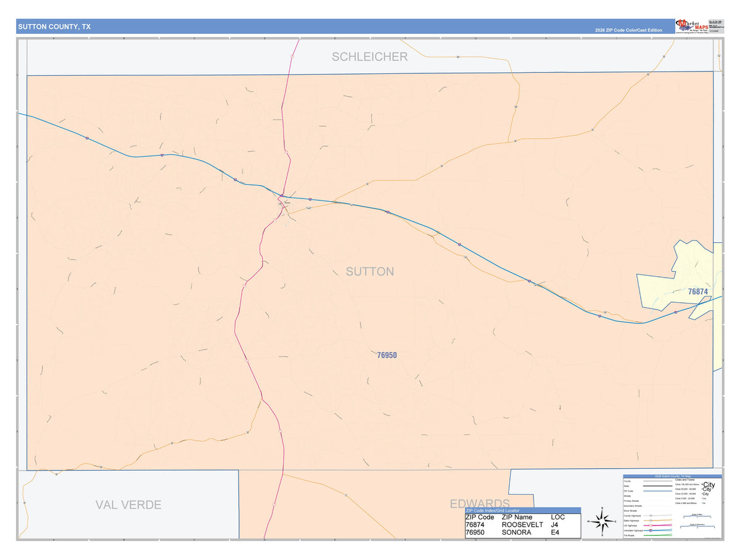Click the EDWARDS county label
The width and height of the screenshot is (740, 560).
pyautogui.click(x=480, y=503)
